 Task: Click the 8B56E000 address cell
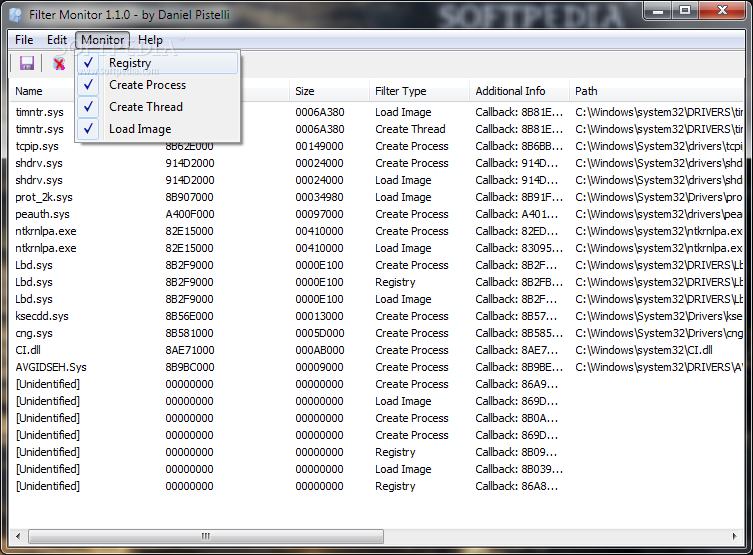[x=190, y=316]
